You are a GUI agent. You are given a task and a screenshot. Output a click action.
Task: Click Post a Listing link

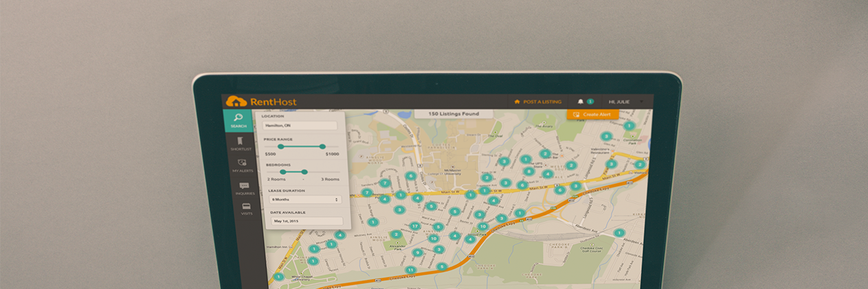537,102
